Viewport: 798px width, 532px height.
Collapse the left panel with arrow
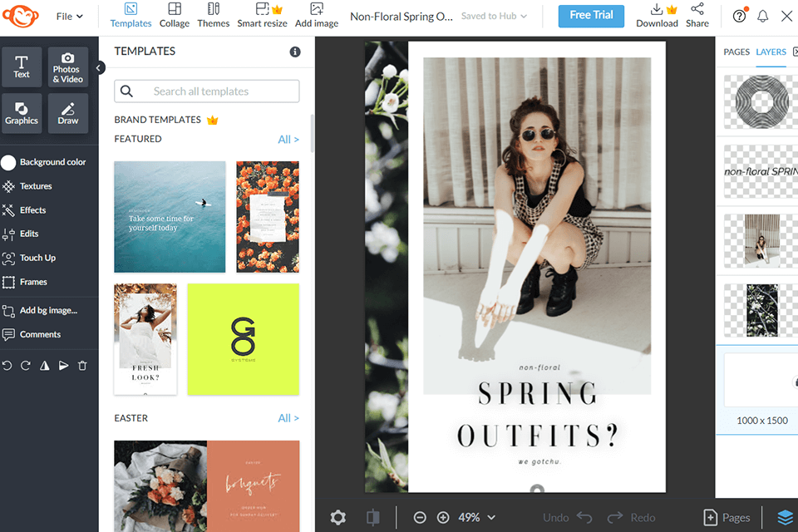tap(99, 67)
